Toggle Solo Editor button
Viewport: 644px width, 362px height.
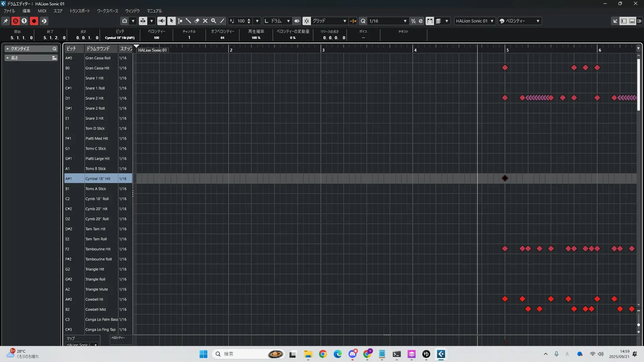[15, 21]
